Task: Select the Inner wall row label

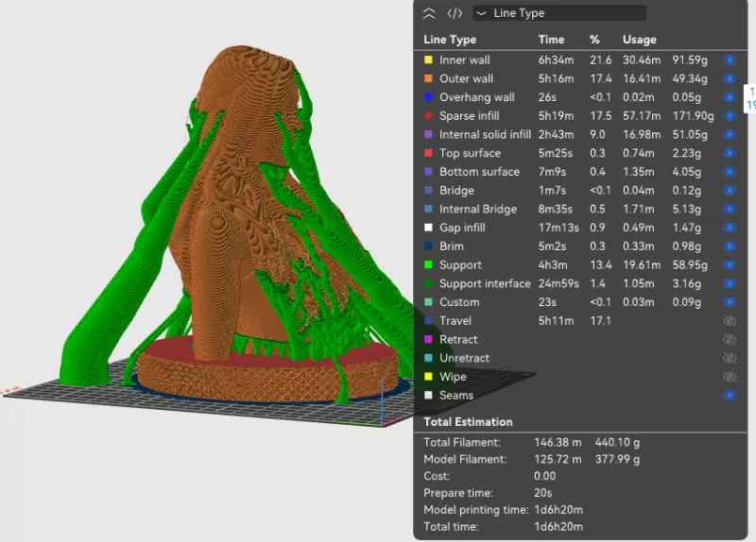Action: pos(464,59)
